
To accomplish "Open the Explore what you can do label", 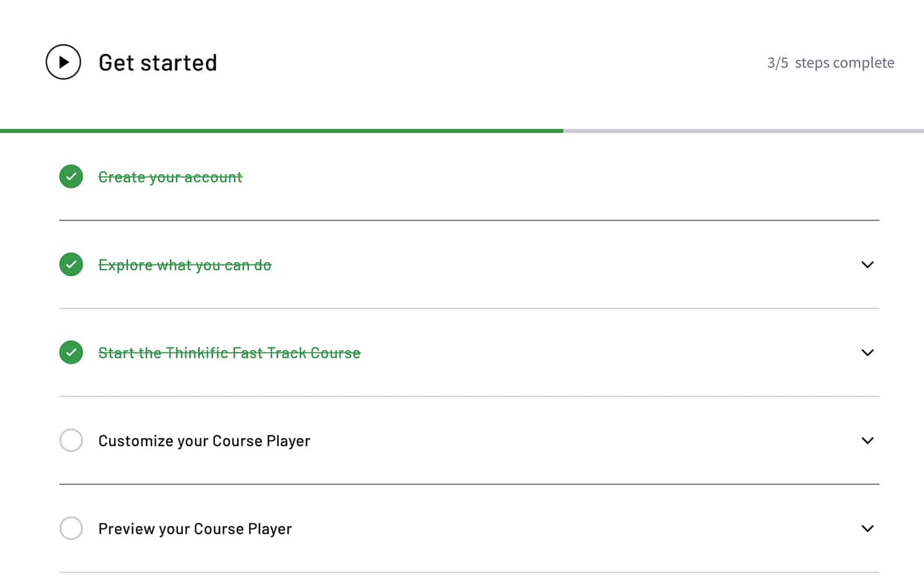I will (x=185, y=265).
